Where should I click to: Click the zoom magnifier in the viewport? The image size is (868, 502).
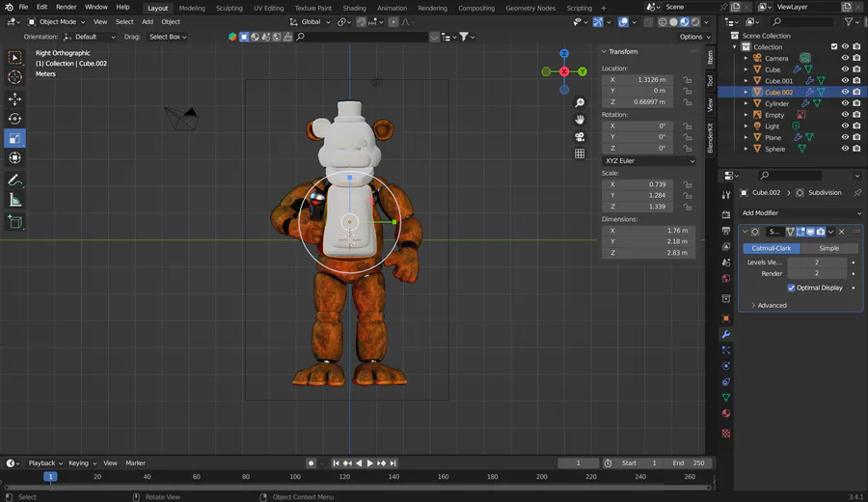coord(580,103)
